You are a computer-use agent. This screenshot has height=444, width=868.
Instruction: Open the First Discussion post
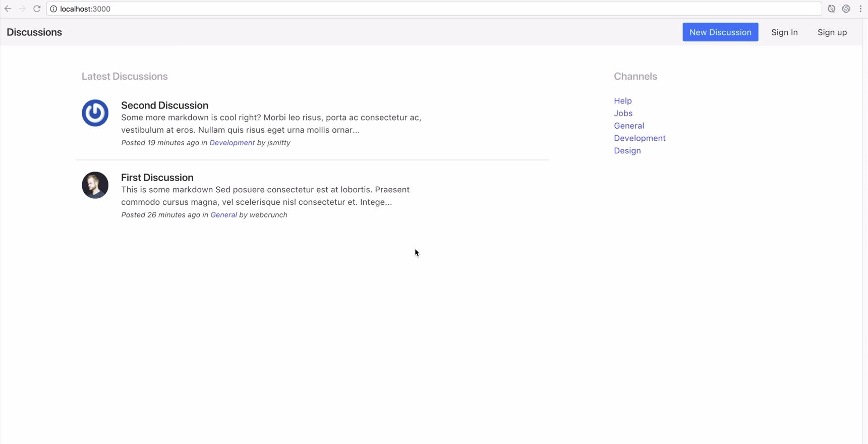(x=157, y=178)
